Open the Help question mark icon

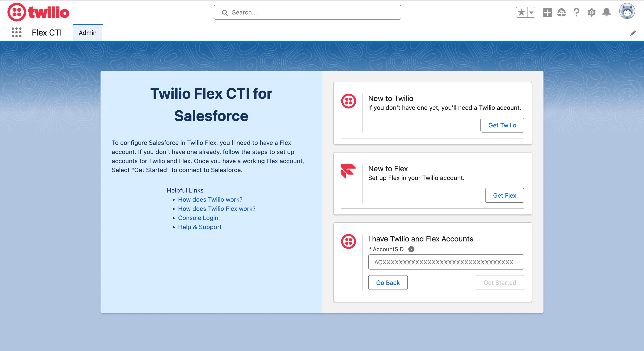pos(576,12)
